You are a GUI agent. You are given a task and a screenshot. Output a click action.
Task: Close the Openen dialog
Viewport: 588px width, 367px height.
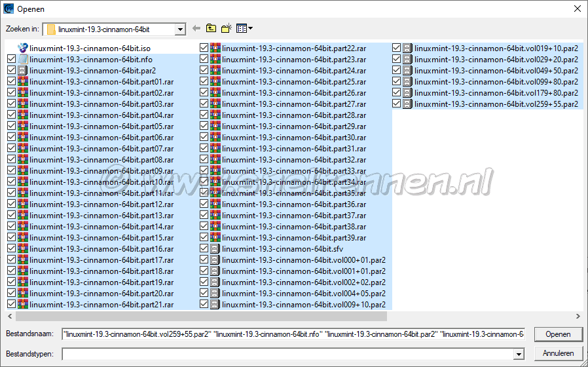pos(578,9)
